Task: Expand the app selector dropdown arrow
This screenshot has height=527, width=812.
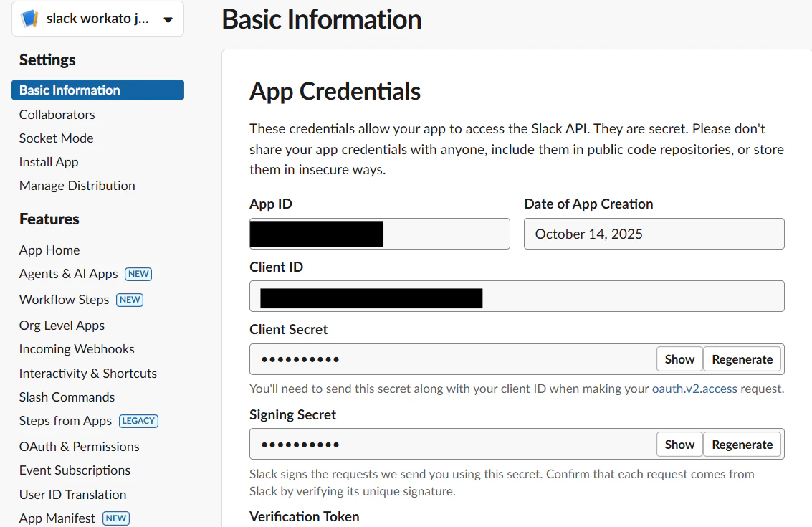Action: tap(168, 19)
